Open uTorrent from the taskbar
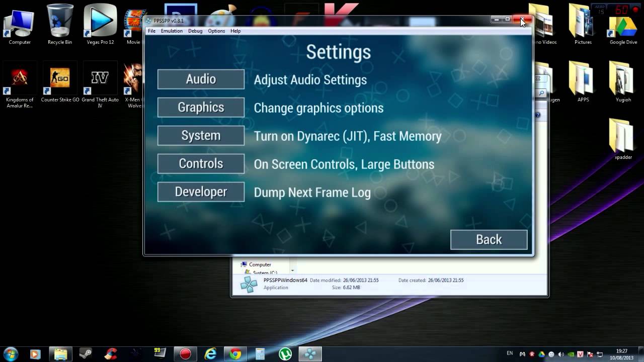644x362 pixels. [286, 354]
